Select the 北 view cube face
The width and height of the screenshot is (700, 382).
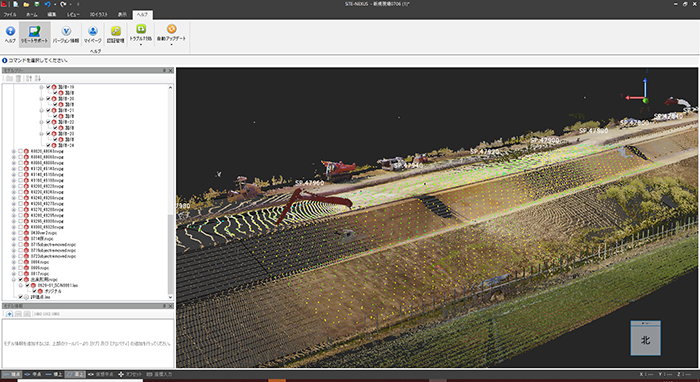[646, 340]
